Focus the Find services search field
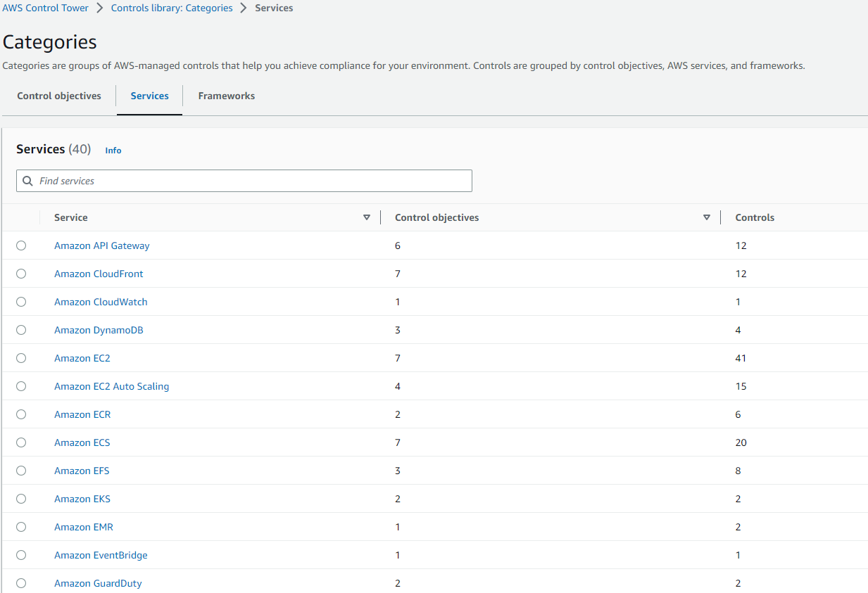This screenshot has height=593, width=868. point(244,181)
